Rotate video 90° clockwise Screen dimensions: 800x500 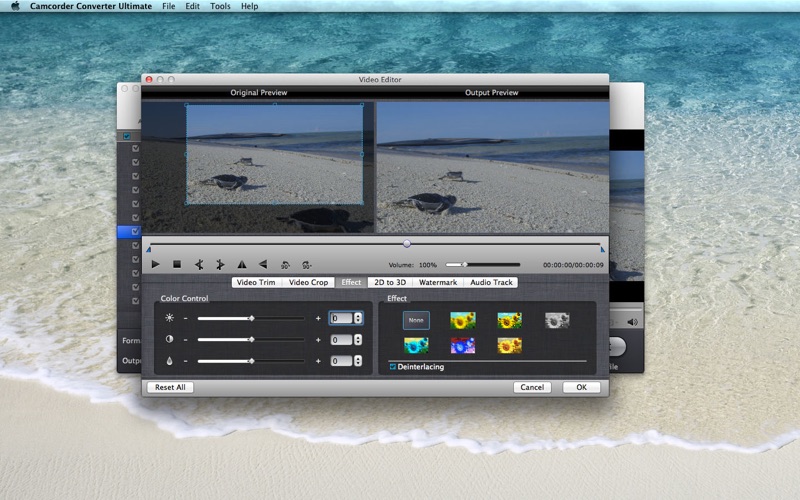click(306, 265)
